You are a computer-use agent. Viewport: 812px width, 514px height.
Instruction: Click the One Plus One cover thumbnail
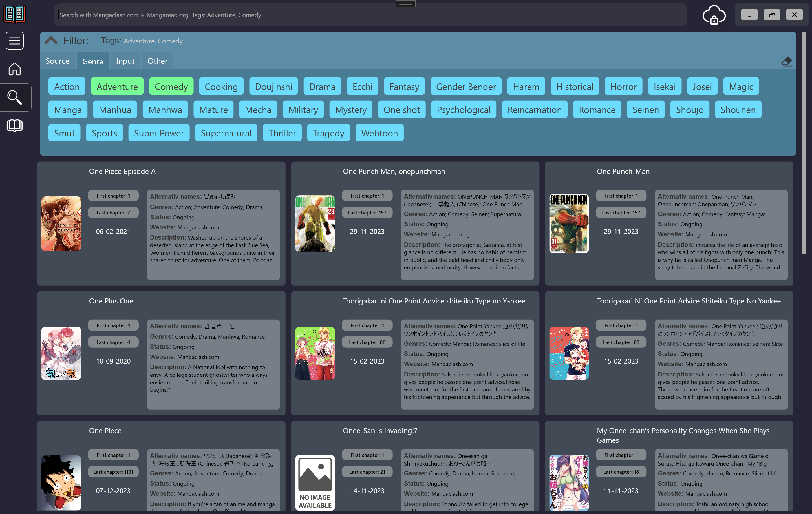[61, 353]
